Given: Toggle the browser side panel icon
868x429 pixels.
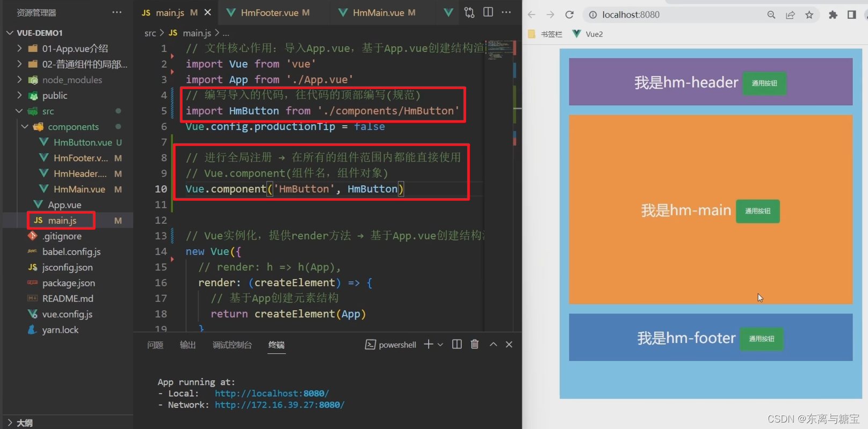Looking at the screenshot, I should 851,14.
